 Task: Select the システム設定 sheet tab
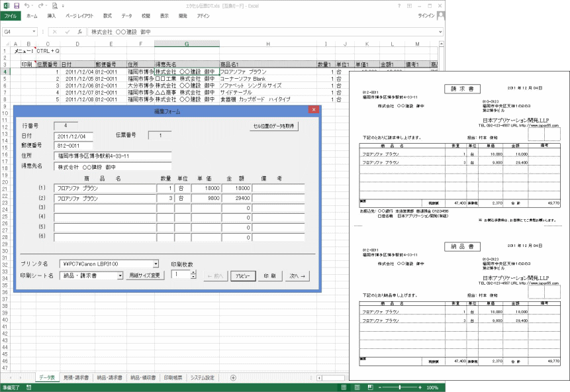click(203, 377)
